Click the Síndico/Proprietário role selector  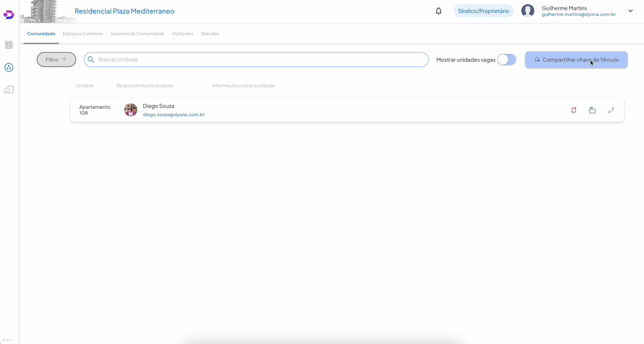tap(483, 11)
